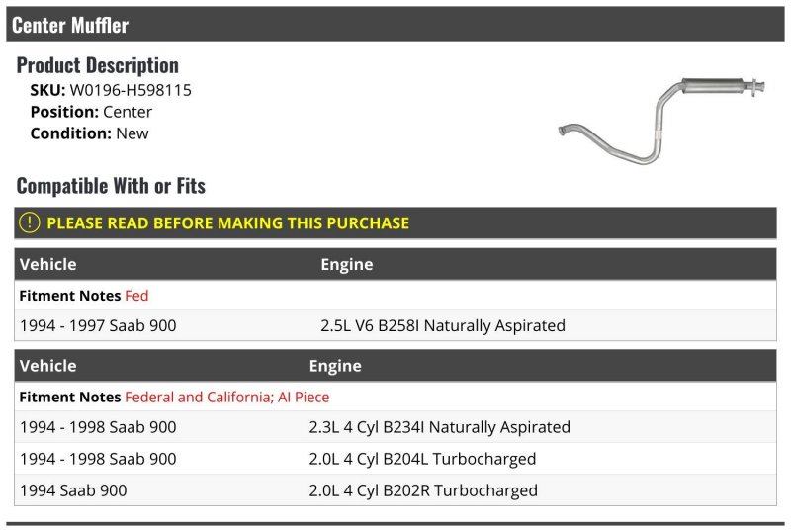Click the Compatible With or Fits heading
Viewport: 791px width, 532px height.
111,186
